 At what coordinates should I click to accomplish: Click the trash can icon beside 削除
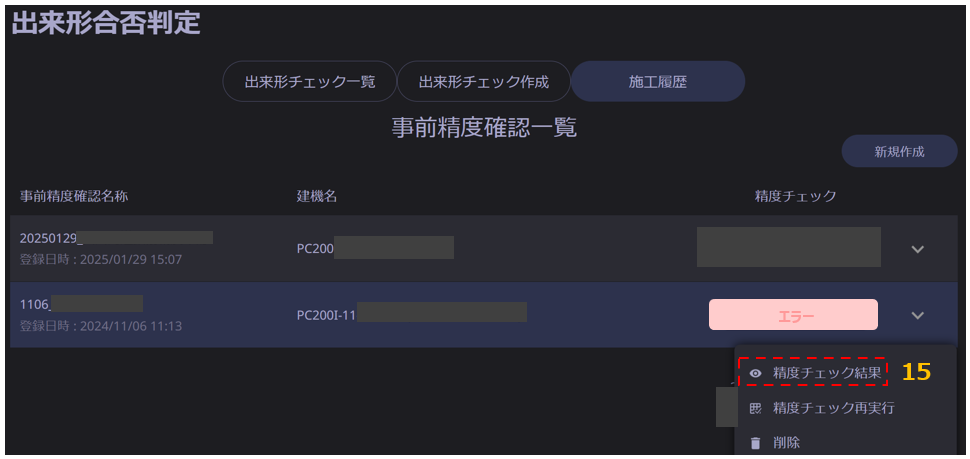755,443
